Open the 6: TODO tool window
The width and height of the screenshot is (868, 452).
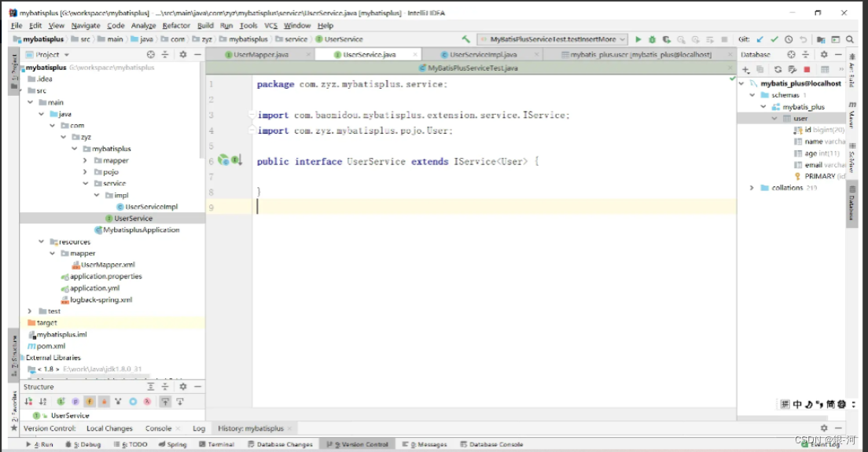131,444
